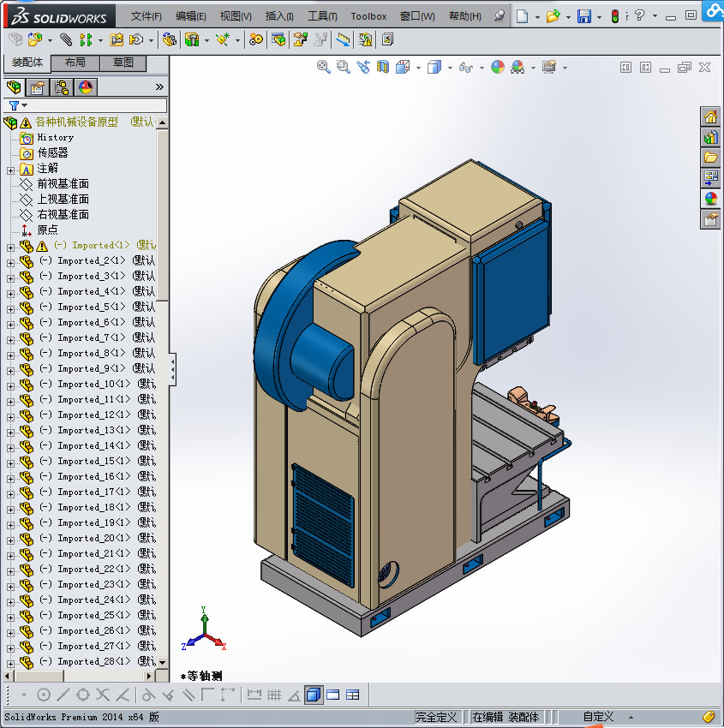Screen dimensions: 724x728
Task: Click the View Orientation icon
Action: pos(403,68)
